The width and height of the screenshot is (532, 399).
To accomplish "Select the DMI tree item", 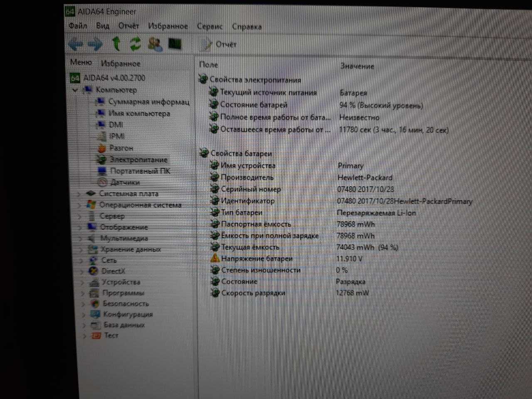I will click(x=116, y=125).
